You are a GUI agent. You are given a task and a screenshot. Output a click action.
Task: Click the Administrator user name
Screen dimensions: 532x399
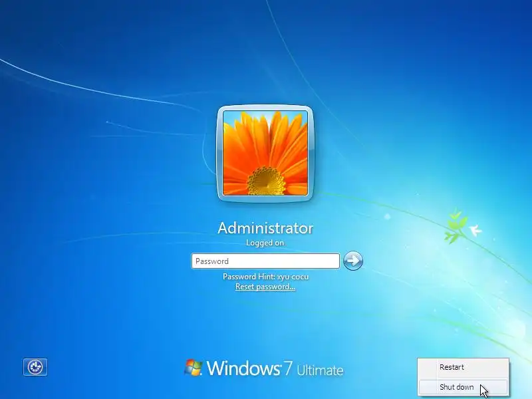click(x=265, y=228)
